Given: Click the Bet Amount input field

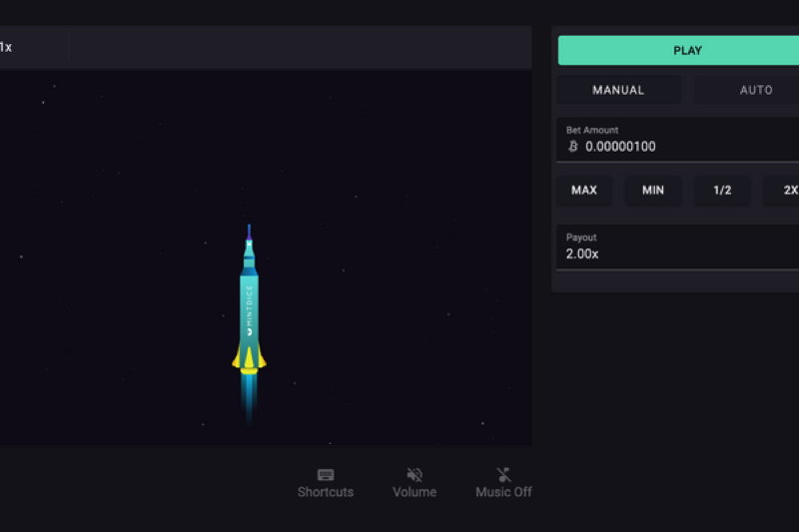Looking at the screenshot, I should 678,140.
